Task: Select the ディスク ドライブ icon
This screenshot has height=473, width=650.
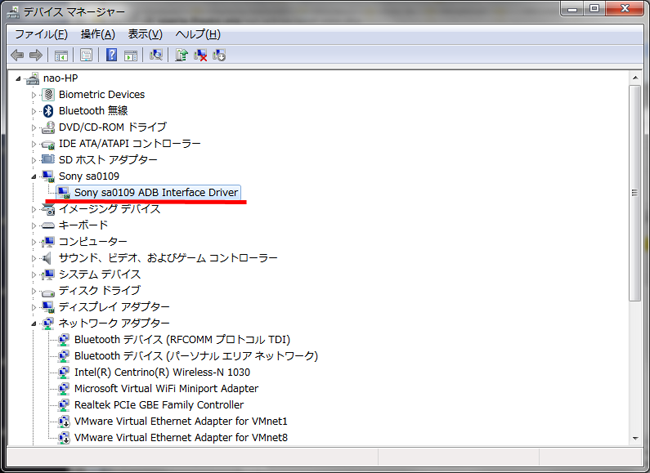Action: pyautogui.click(x=48, y=292)
